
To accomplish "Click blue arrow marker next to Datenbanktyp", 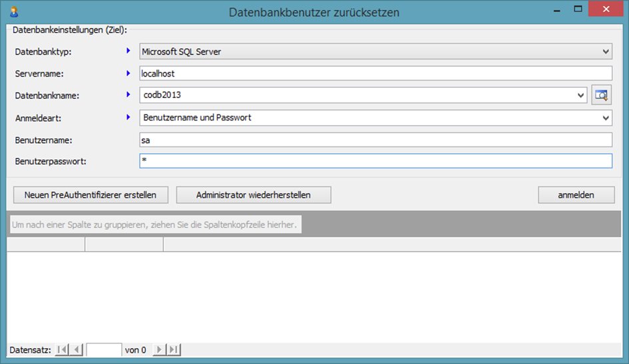I will pyautogui.click(x=128, y=51).
